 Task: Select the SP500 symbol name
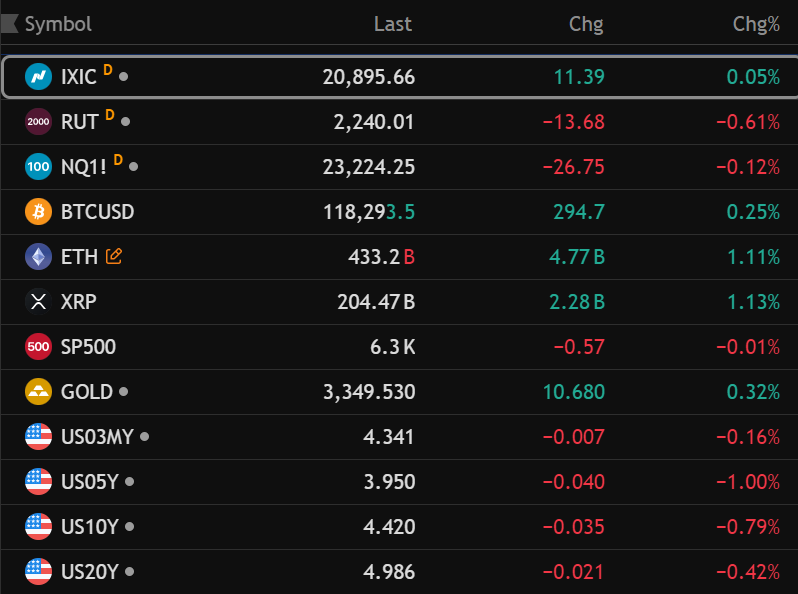89,347
